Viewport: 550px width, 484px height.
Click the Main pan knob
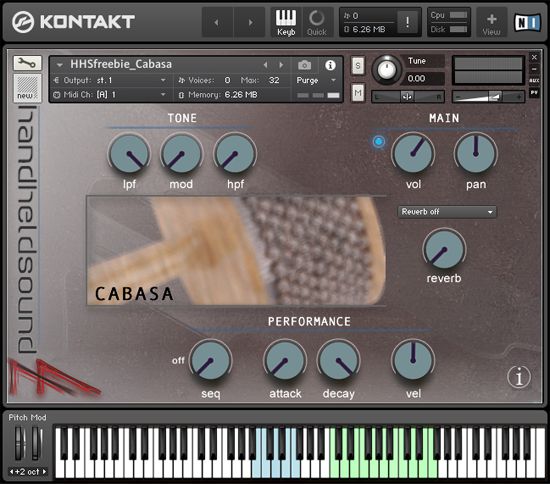476,154
